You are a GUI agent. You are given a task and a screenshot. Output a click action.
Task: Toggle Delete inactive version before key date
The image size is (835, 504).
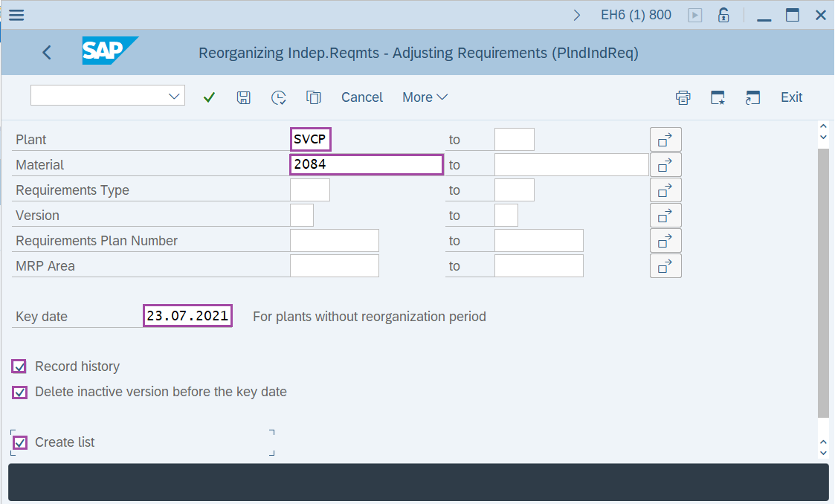click(20, 392)
